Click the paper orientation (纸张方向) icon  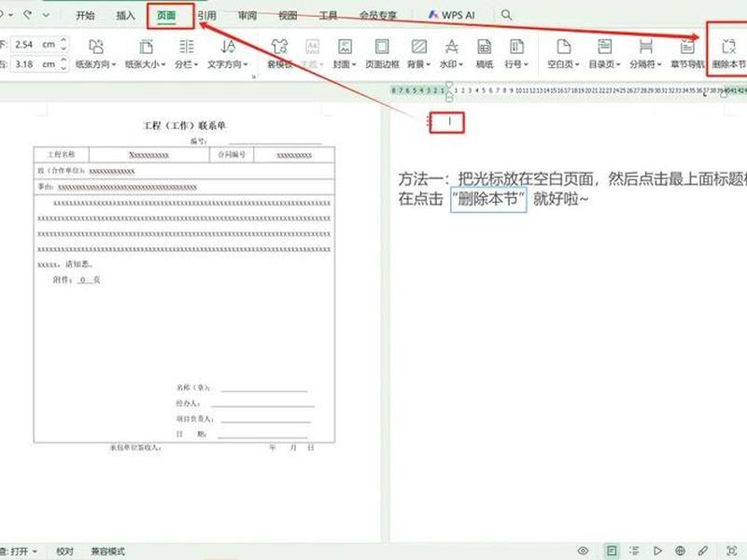pos(95,47)
